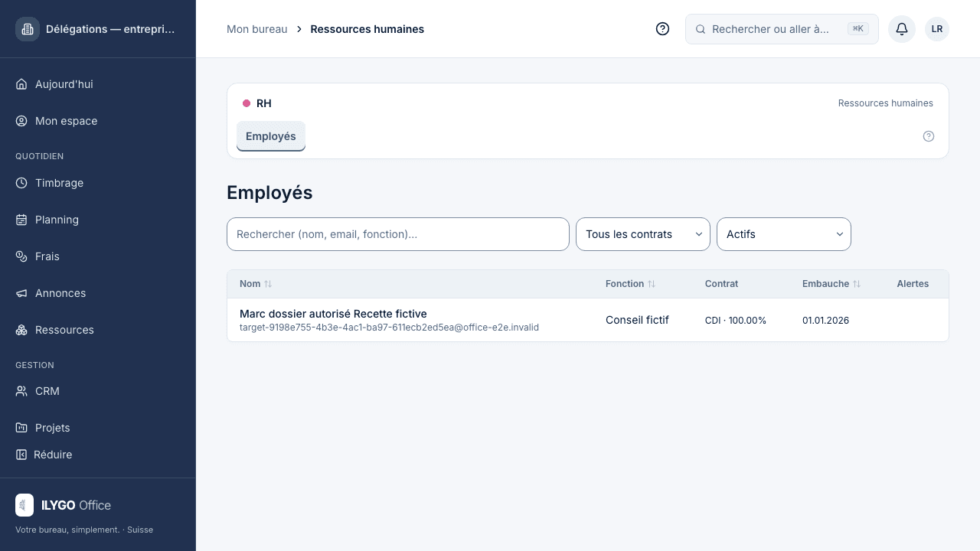Open Planning from the sidebar

tap(98, 220)
